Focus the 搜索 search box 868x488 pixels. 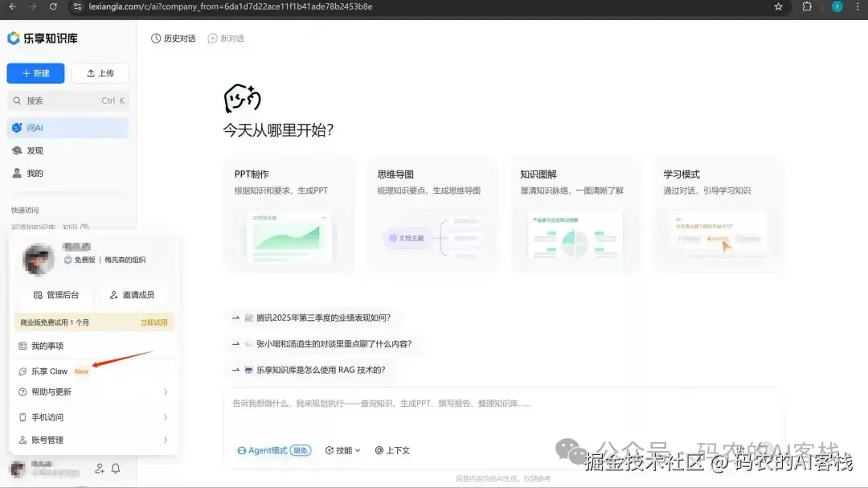(68, 100)
